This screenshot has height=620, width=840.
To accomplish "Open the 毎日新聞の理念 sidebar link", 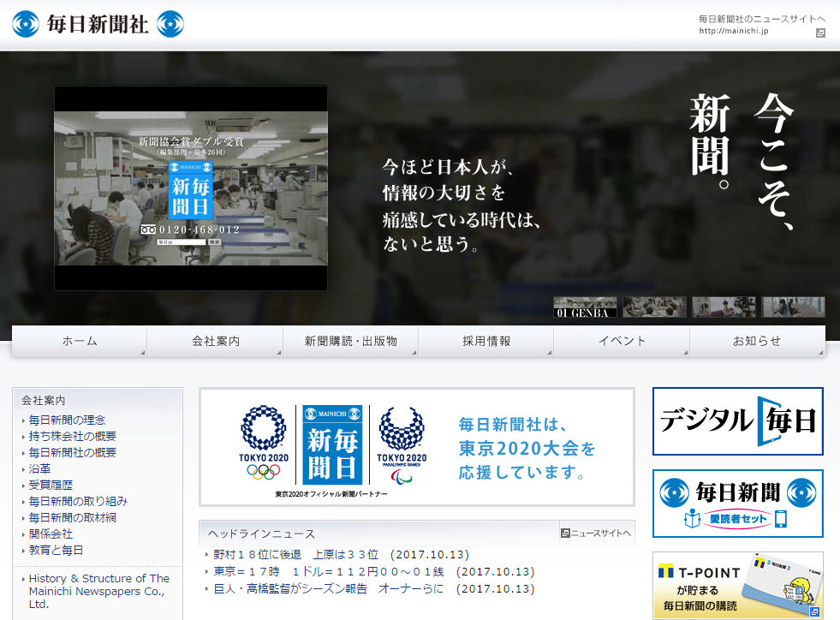I will tap(67, 420).
